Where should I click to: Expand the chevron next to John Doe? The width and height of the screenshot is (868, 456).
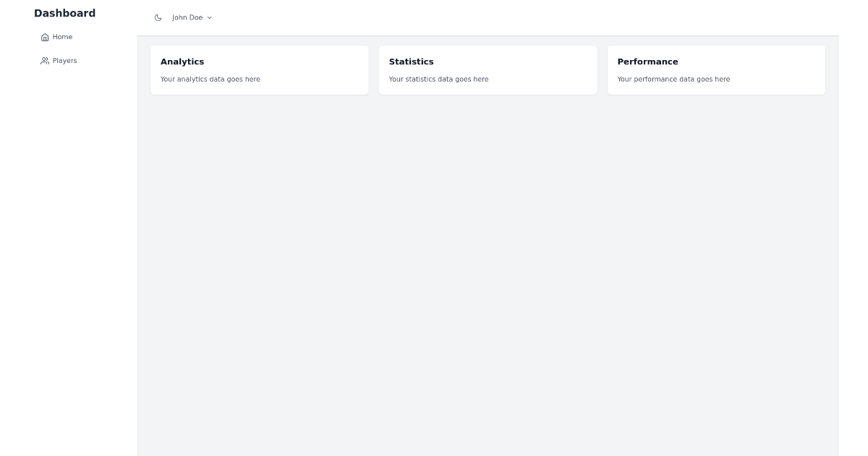pyautogui.click(x=210, y=18)
